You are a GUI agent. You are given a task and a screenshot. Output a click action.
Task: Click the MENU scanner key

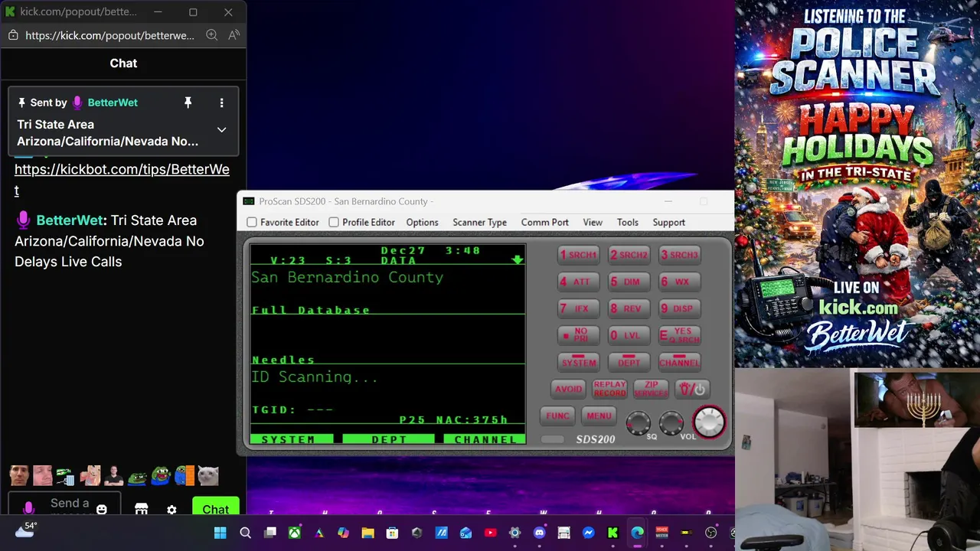[x=599, y=416]
